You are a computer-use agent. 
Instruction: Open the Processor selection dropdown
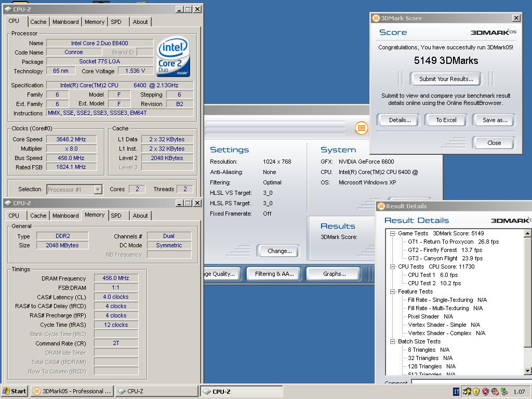point(98,189)
